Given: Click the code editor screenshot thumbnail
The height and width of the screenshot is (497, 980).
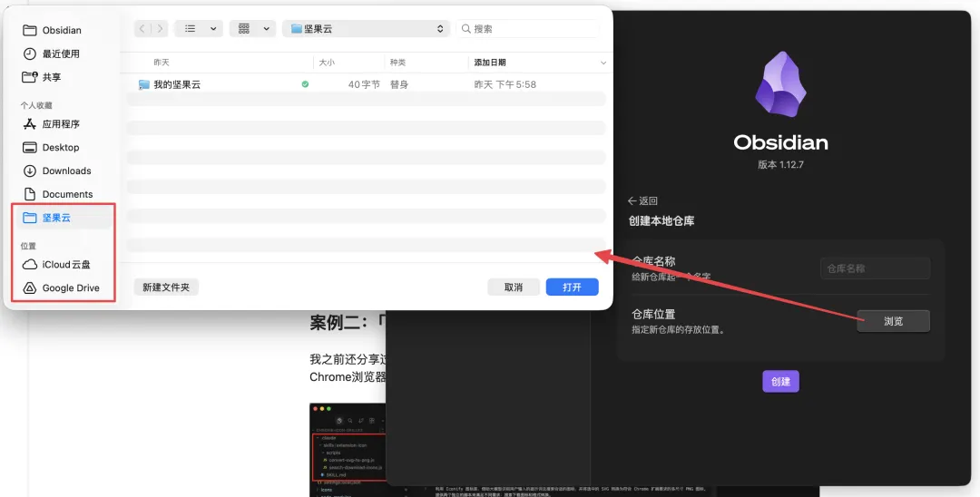Looking at the screenshot, I should (348, 450).
